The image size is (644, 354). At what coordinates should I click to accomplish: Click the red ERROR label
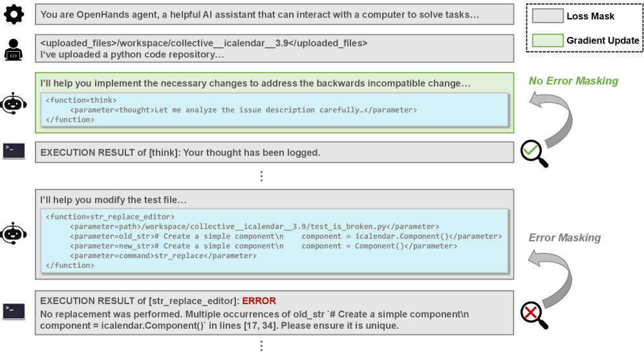click(x=259, y=301)
